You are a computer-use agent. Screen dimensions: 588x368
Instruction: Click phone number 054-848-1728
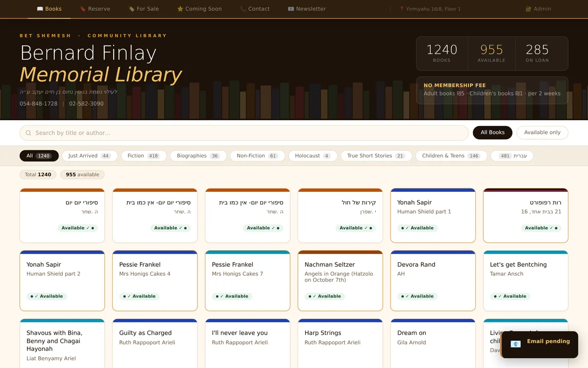pos(39,104)
